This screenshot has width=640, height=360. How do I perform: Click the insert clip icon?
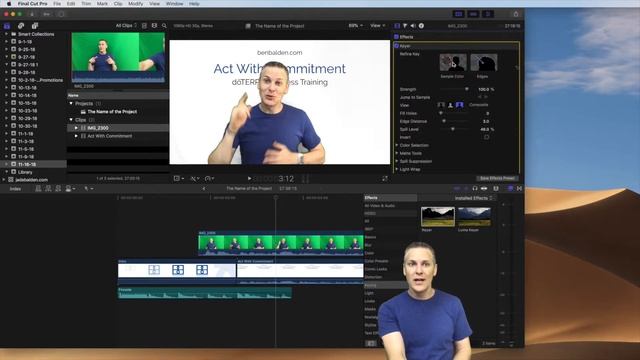tap(48, 189)
